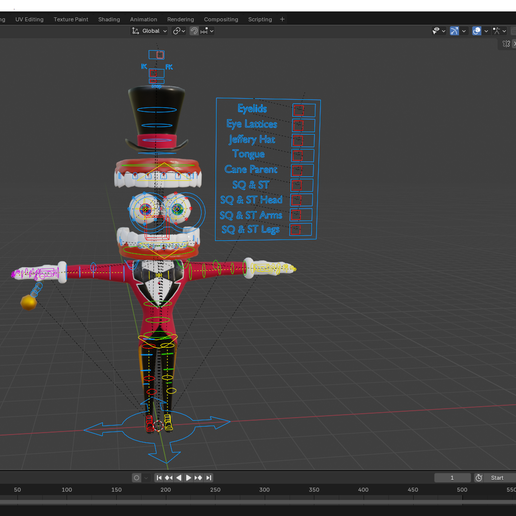Image resolution: width=516 pixels, height=516 pixels.
Task: Click the timeline horizontal scrollbar
Action: tap(258, 502)
